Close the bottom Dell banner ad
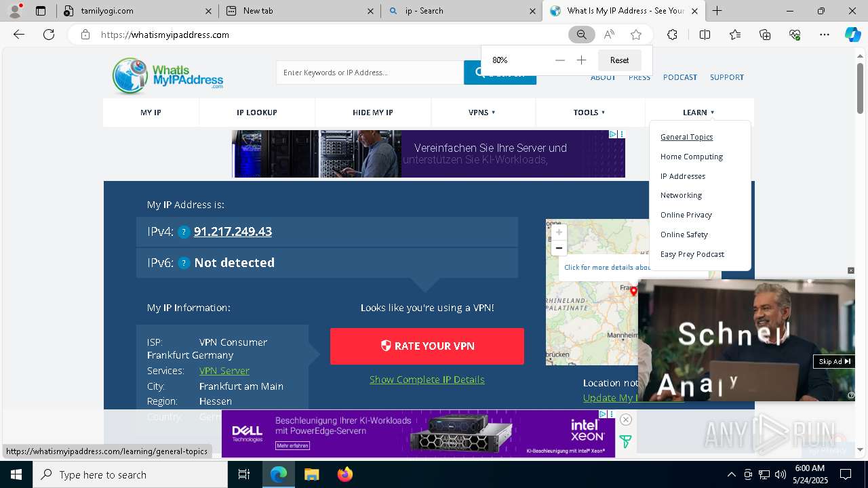Screen dimensions: 868x488 [x=626, y=420]
